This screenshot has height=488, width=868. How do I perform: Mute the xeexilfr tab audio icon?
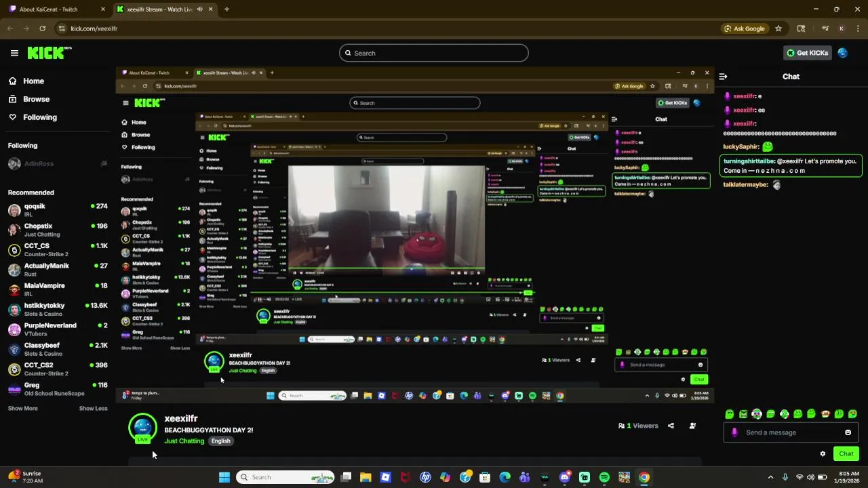[199, 9]
